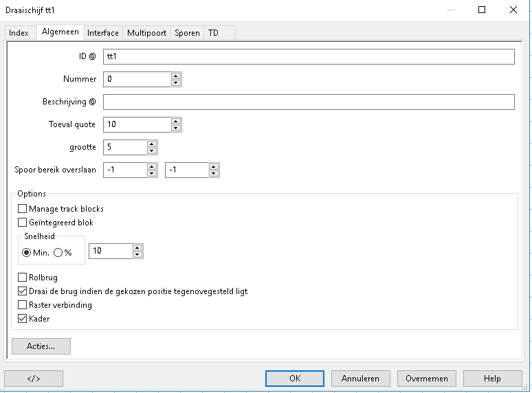Uncheck the Kader checkbox
The image size is (532, 393).
(x=23, y=319)
